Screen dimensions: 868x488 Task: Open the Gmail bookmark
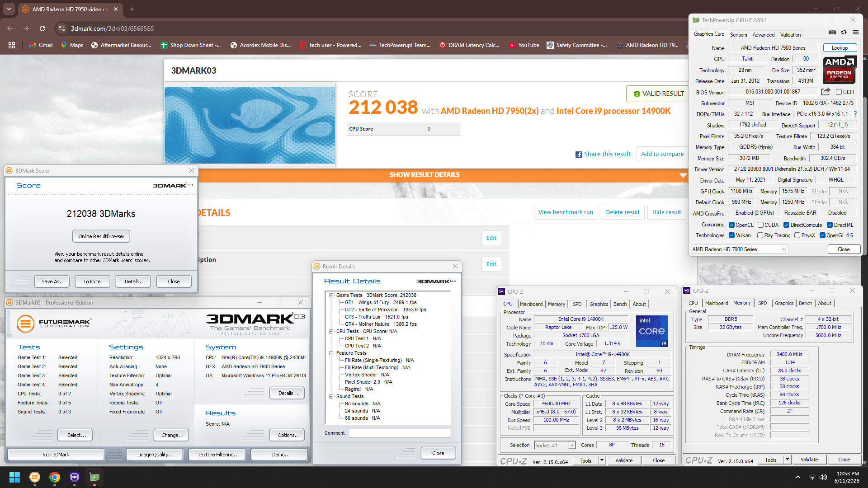[x=41, y=45]
